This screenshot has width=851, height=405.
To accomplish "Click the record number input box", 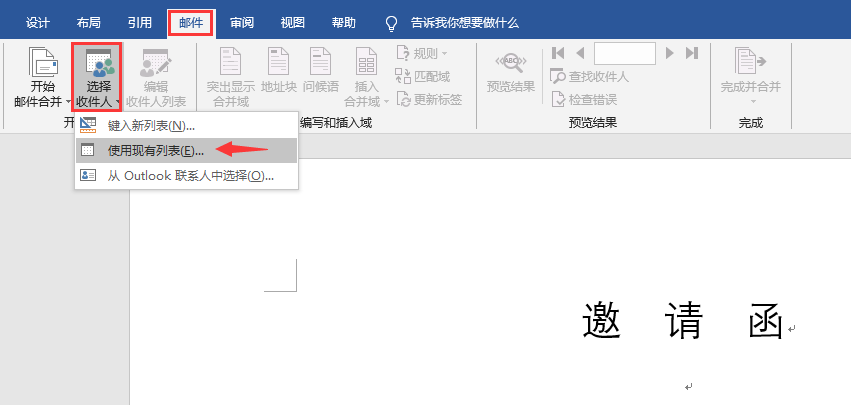I will [625, 53].
